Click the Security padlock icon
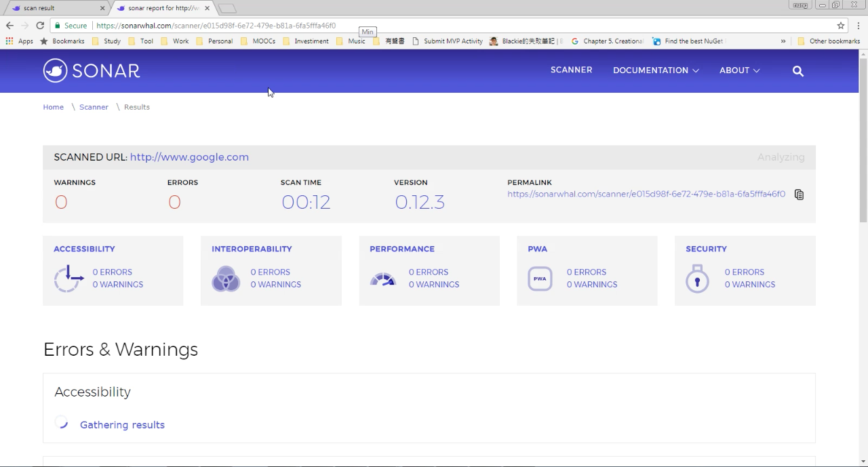Viewport: 868px width, 467px height. coord(697,278)
